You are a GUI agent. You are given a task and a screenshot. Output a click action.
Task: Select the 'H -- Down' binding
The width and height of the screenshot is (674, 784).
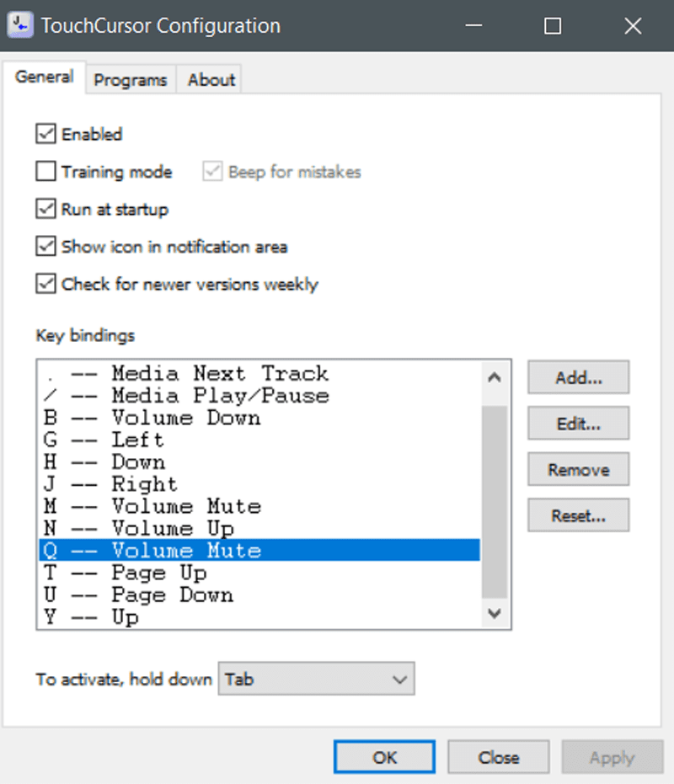[x=259, y=461]
